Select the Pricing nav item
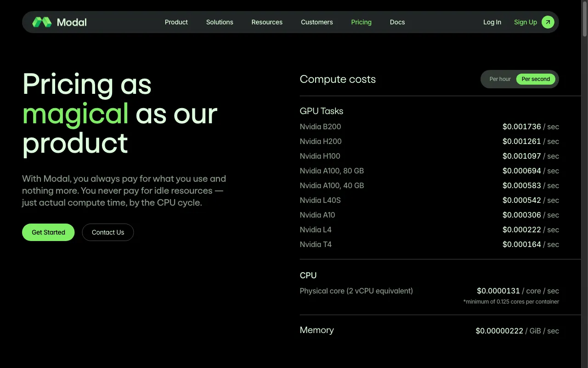588x368 pixels. click(361, 22)
